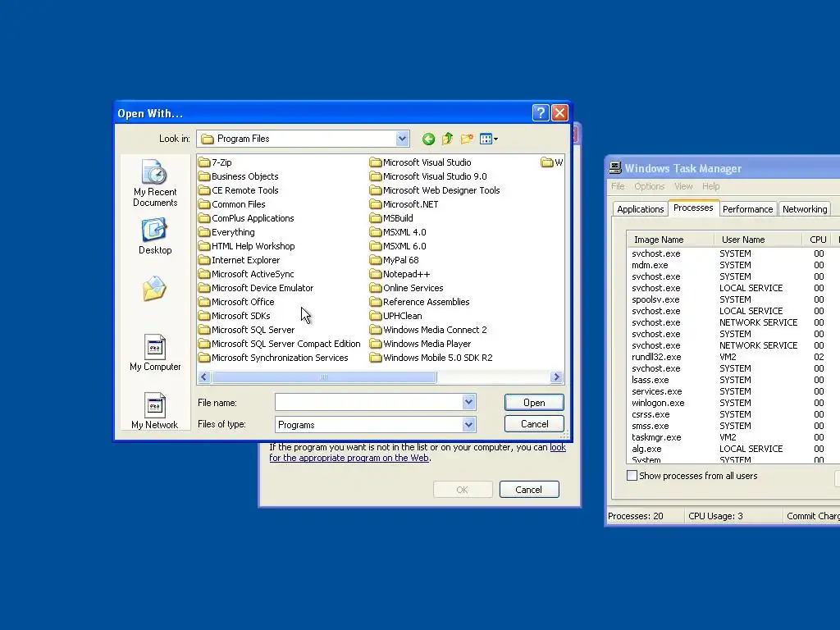Open My Recent Documents place
The width and height of the screenshot is (840, 630).
pyautogui.click(x=155, y=183)
